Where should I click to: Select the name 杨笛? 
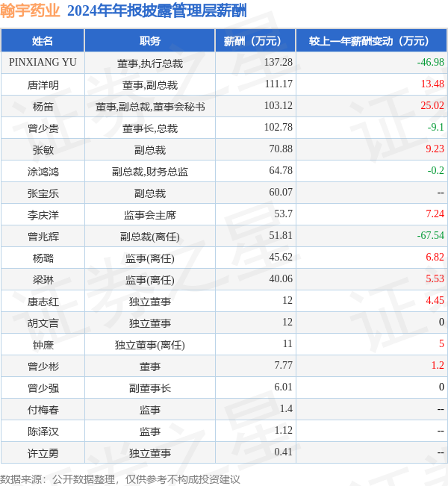click(x=43, y=106)
